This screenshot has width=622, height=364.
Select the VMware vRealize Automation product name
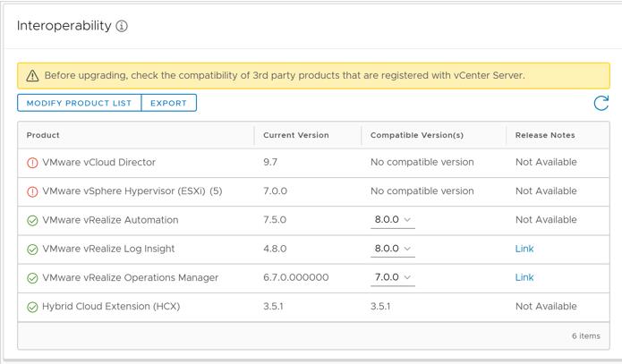pyautogui.click(x=110, y=220)
